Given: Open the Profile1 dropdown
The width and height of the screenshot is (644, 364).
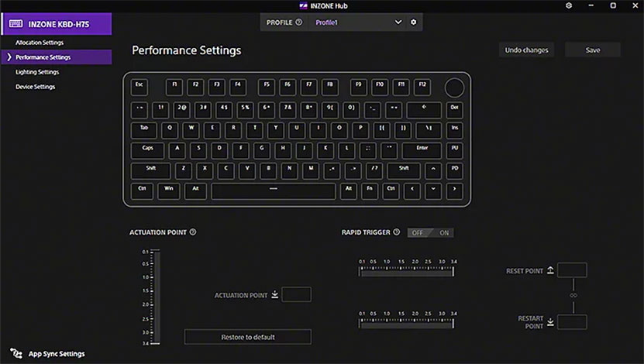Looking at the screenshot, I should [359, 22].
